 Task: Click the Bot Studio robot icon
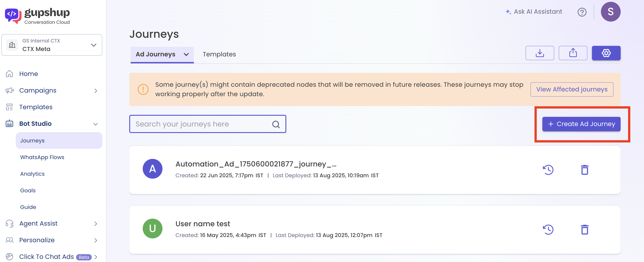pos(9,123)
